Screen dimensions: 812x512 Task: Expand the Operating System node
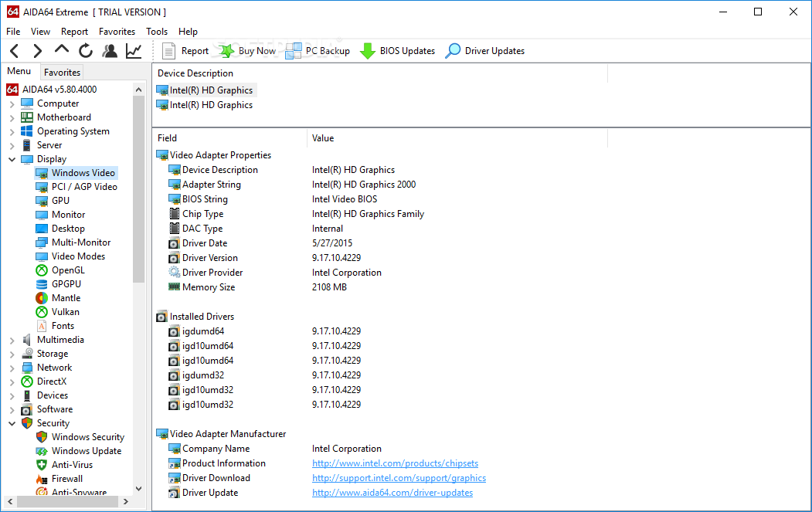(x=12, y=132)
